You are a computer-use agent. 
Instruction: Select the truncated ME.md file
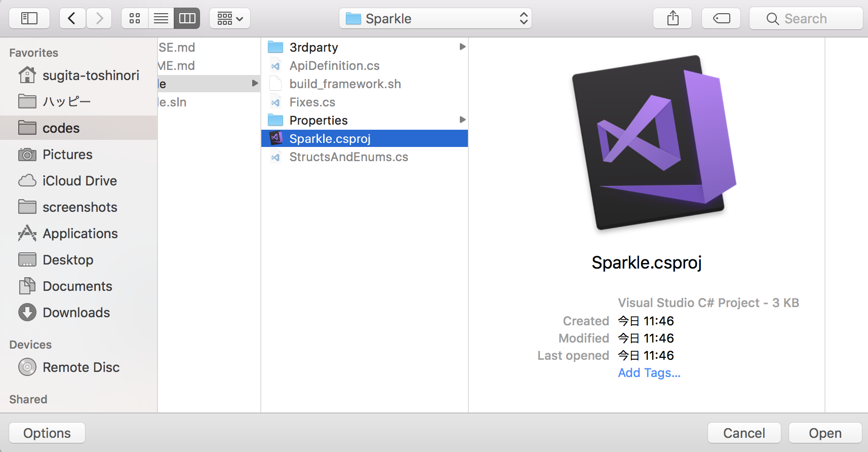click(209, 65)
